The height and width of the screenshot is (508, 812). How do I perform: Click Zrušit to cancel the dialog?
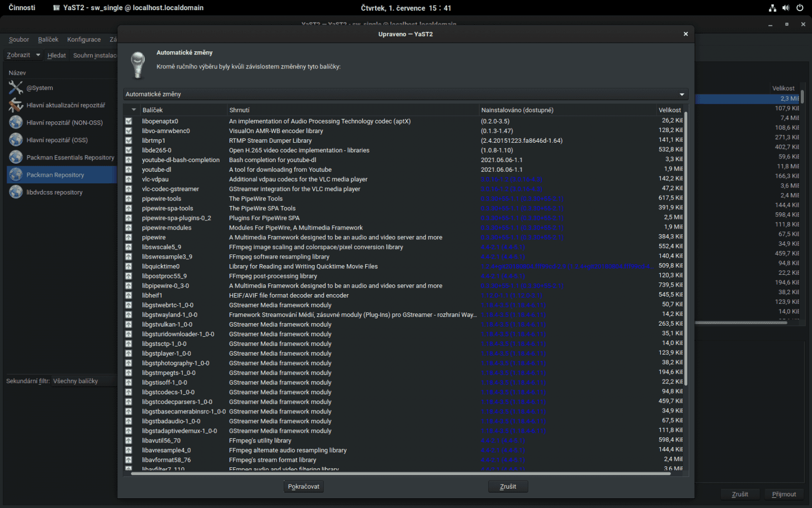[507, 486]
